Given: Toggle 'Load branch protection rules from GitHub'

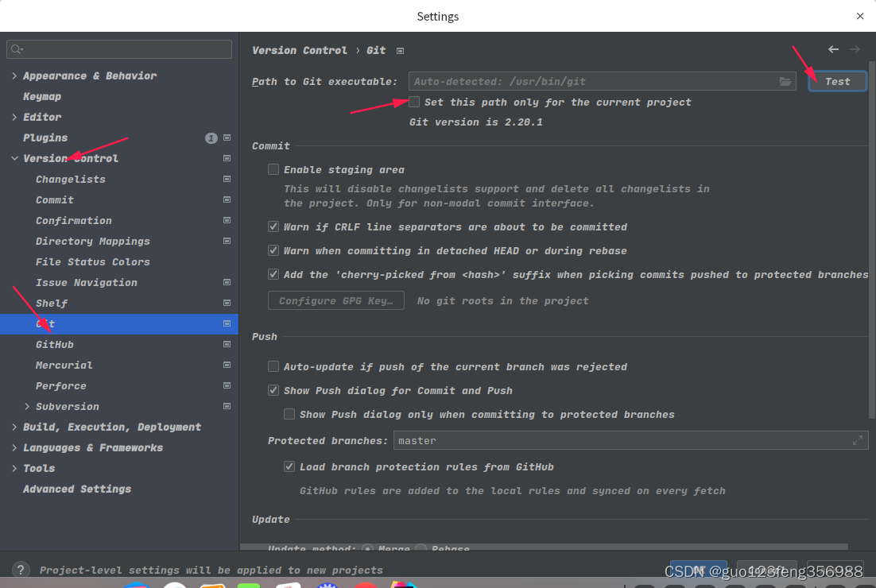Looking at the screenshot, I should point(289,466).
